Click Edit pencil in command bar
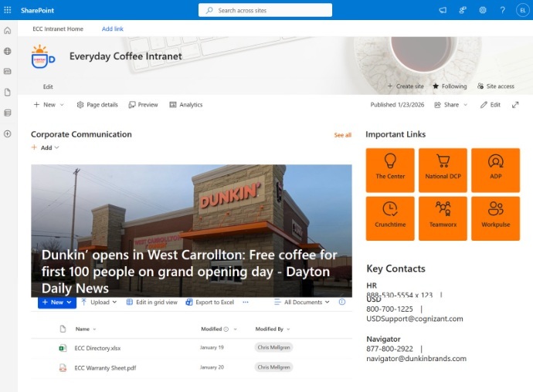 pos(491,105)
